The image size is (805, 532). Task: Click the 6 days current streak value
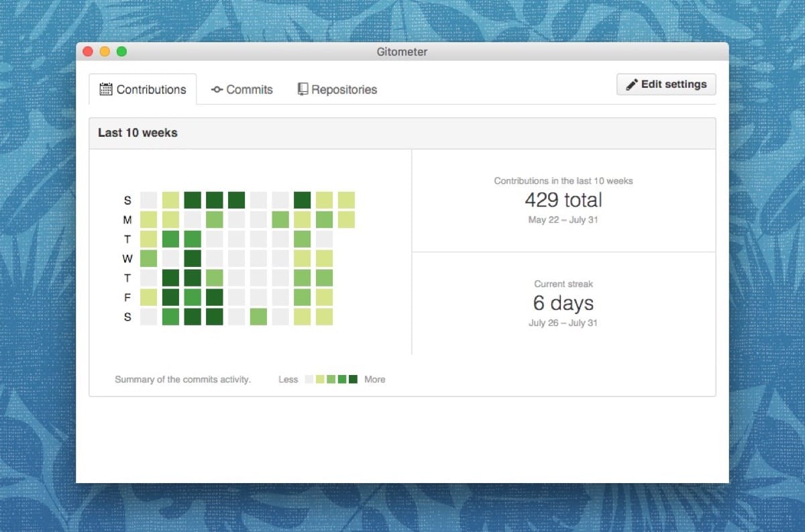coord(563,303)
